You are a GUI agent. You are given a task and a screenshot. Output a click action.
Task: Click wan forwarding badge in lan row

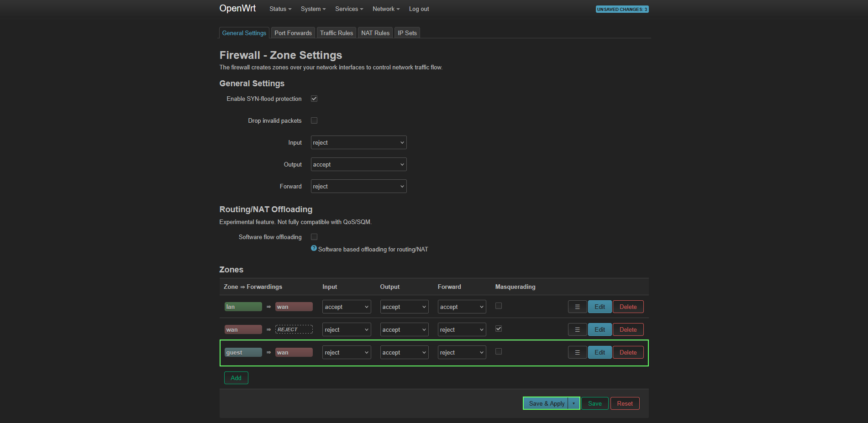(x=294, y=307)
